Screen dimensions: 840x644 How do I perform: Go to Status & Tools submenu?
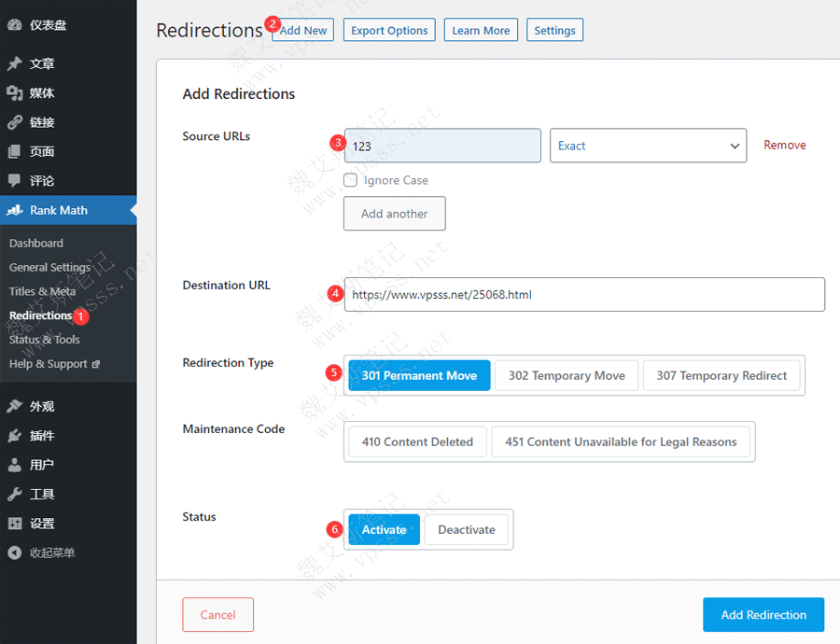45,340
